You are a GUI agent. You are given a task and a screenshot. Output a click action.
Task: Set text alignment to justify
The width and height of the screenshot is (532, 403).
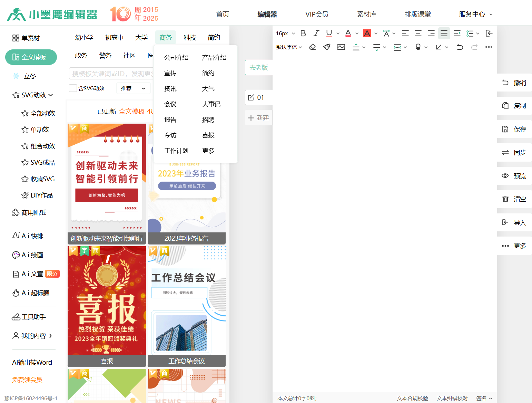[444, 33]
